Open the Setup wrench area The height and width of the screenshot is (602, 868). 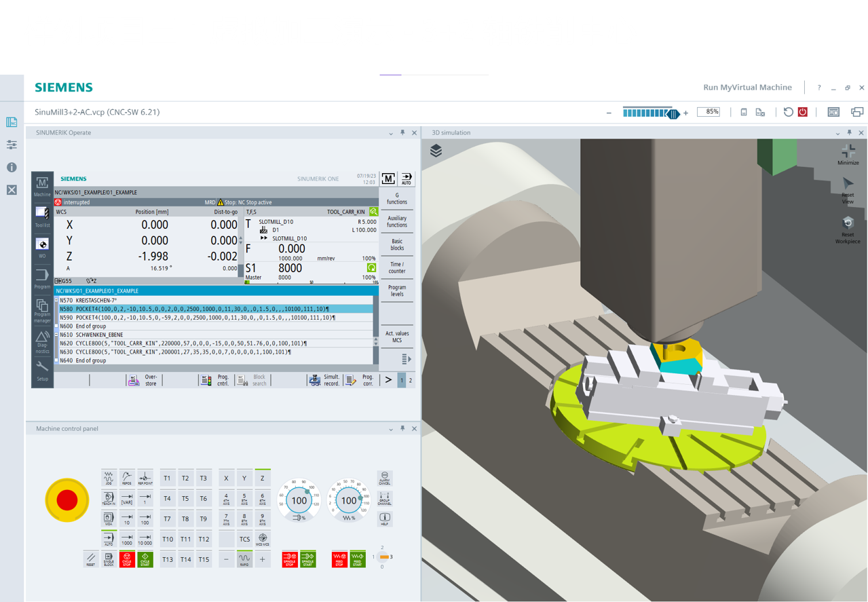click(x=42, y=371)
